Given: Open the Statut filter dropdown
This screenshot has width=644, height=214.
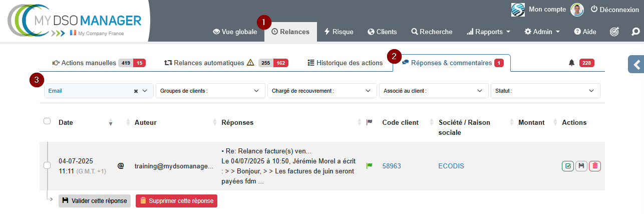Looking at the screenshot, I should point(545,91).
